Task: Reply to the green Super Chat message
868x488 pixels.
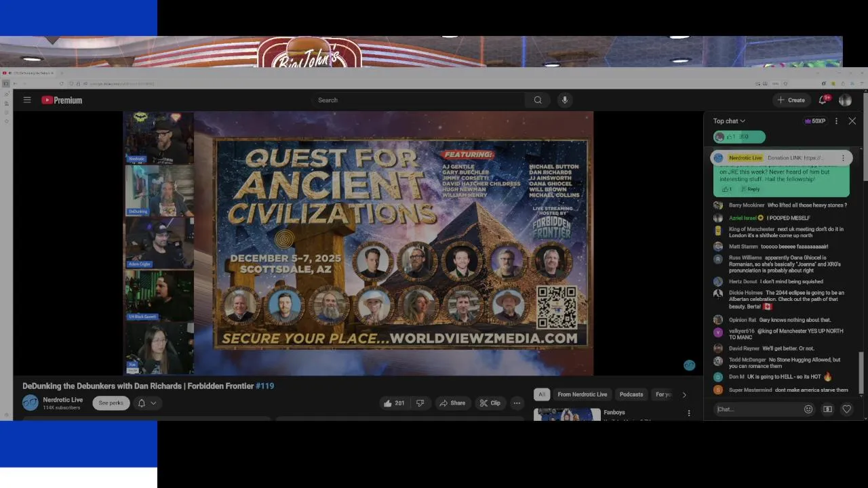Action: (751, 189)
